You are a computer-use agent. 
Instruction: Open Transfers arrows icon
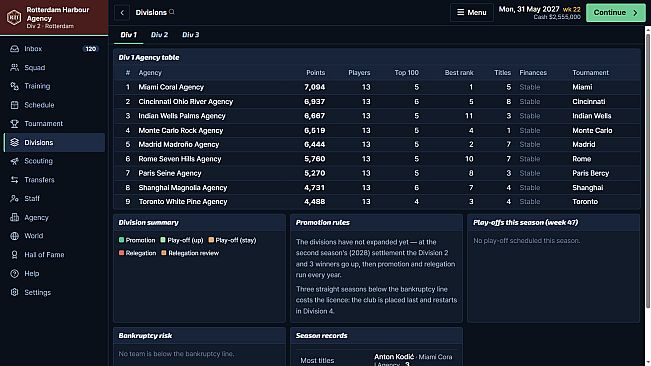(x=15, y=180)
